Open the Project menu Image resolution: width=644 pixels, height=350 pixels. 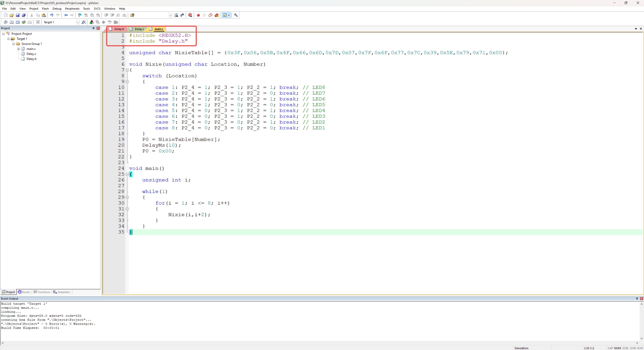[x=34, y=9]
